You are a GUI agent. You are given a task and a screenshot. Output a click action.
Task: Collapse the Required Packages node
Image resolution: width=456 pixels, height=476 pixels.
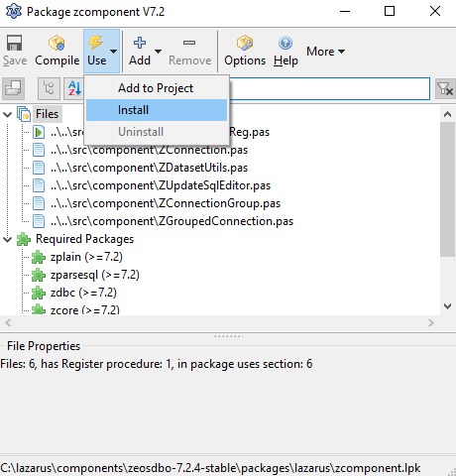7,239
